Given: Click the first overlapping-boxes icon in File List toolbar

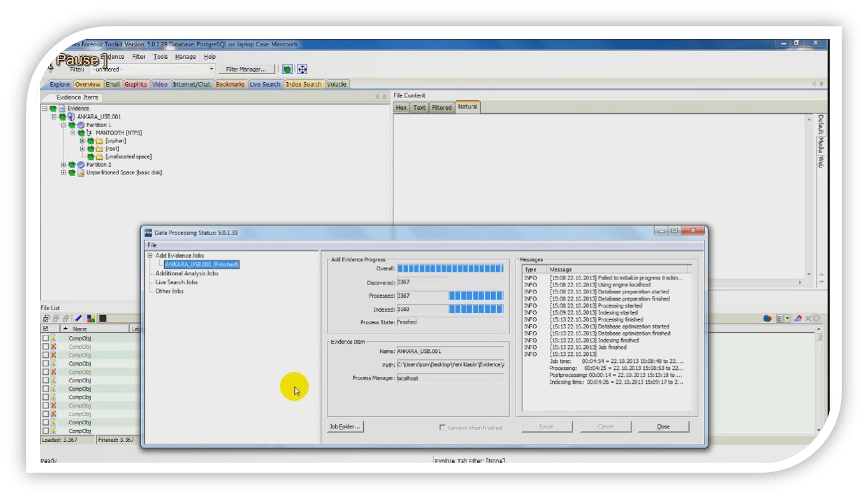Looking at the screenshot, I should (x=46, y=318).
